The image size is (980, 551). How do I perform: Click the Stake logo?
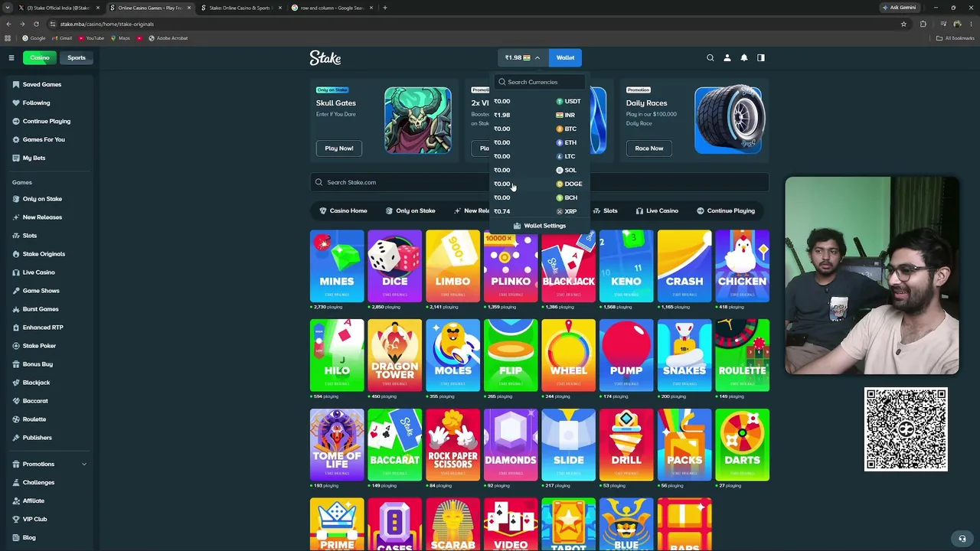[x=325, y=57]
